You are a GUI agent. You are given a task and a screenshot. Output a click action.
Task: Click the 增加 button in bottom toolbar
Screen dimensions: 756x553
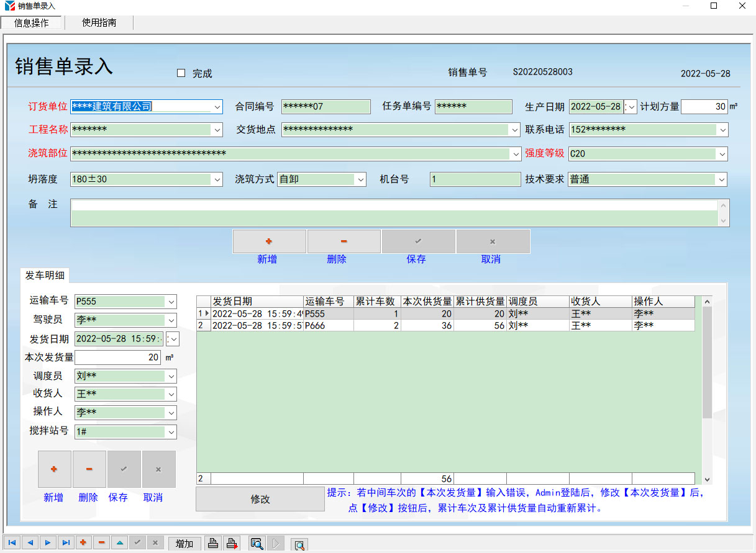click(x=184, y=544)
